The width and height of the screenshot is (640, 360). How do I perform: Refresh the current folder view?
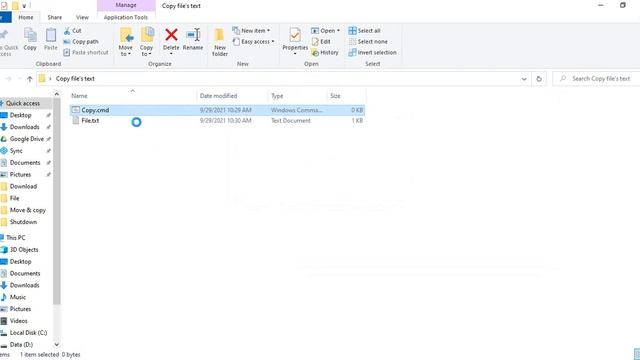pos(539,79)
